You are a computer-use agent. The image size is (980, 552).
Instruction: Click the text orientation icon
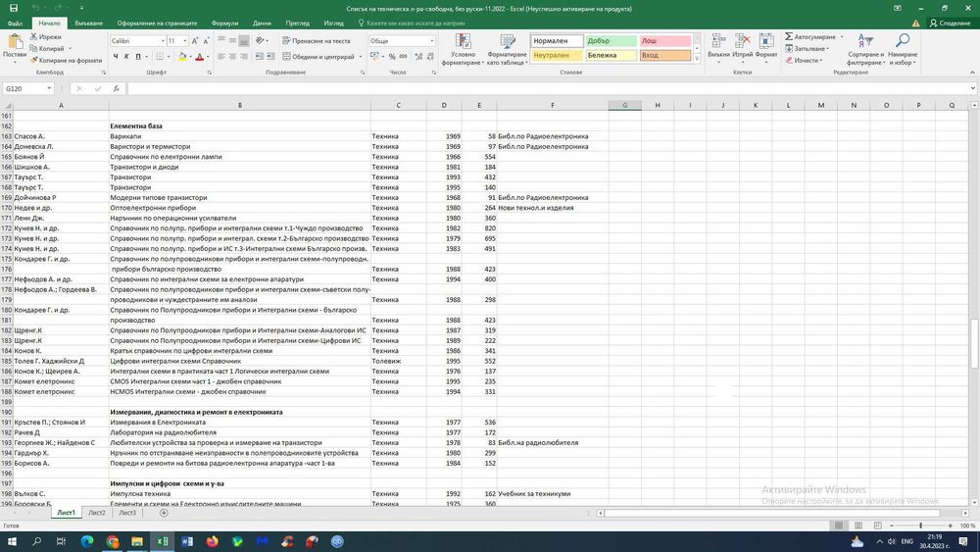[261, 40]
